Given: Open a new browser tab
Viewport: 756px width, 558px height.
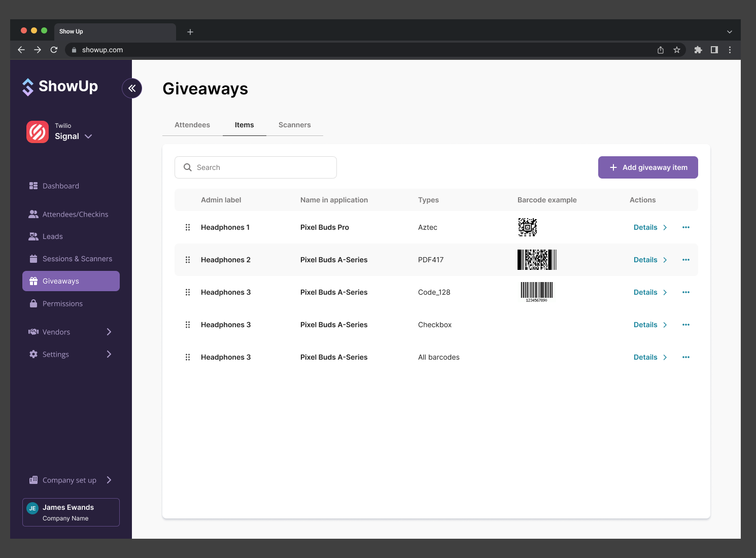Looking at the screenshot, I should [x=190, y=32].
